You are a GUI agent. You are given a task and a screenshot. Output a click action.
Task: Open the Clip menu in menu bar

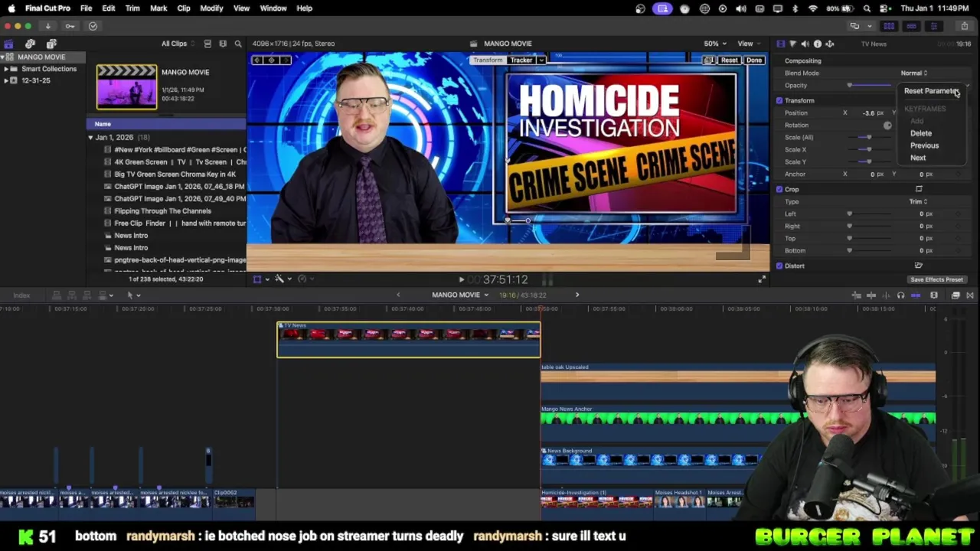184,8
